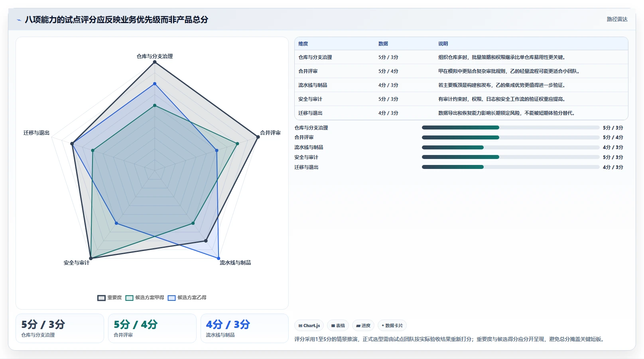Click the 5分 / 4分 value in the table
Image resolution: width=644 pixels, height=359 pixels.
click(388, 71)
